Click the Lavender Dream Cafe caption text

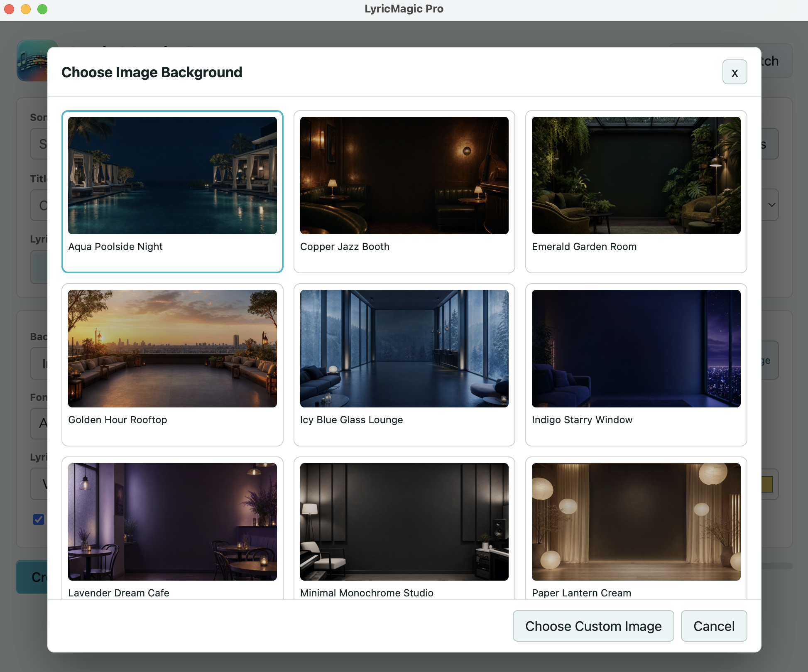coord(119,593)
